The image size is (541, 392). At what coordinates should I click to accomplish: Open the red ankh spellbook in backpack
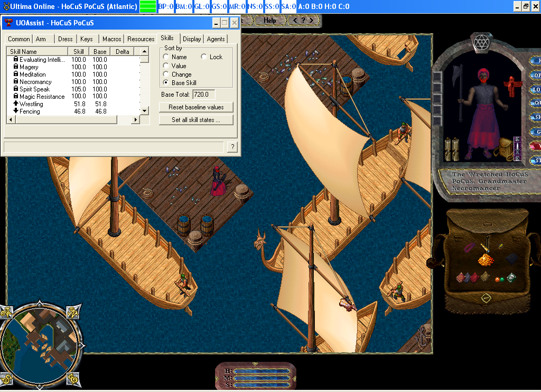pyautogui.click(x=475, y=278)
